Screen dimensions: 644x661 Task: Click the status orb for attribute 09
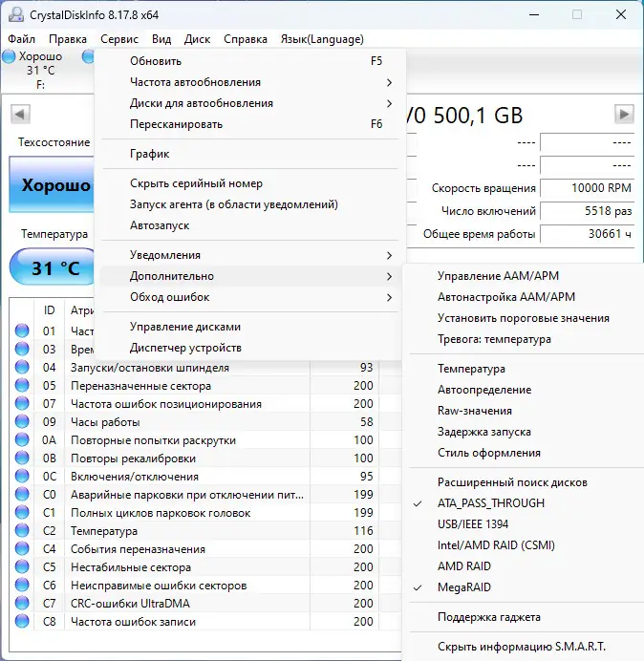coord(22,422)
